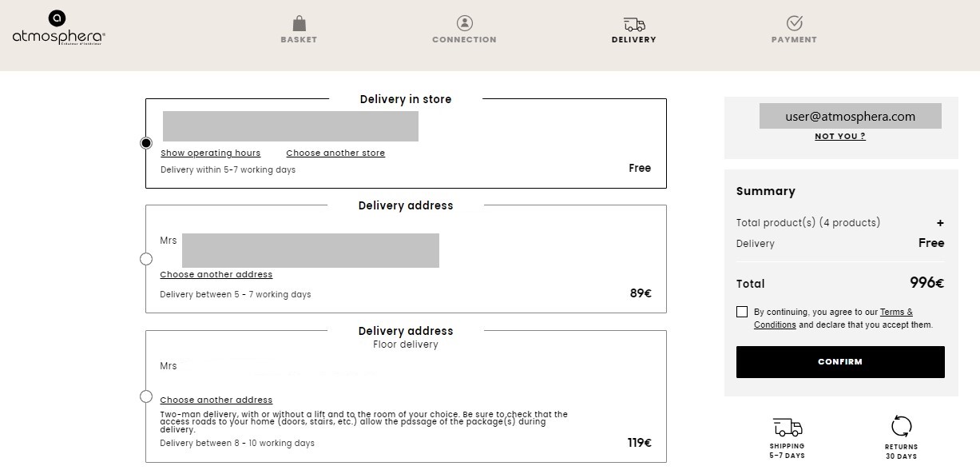Select the Delivery truck icon step
Viewport: 980px width, 470px height.
pyautogui.click(x=634, y=25)
